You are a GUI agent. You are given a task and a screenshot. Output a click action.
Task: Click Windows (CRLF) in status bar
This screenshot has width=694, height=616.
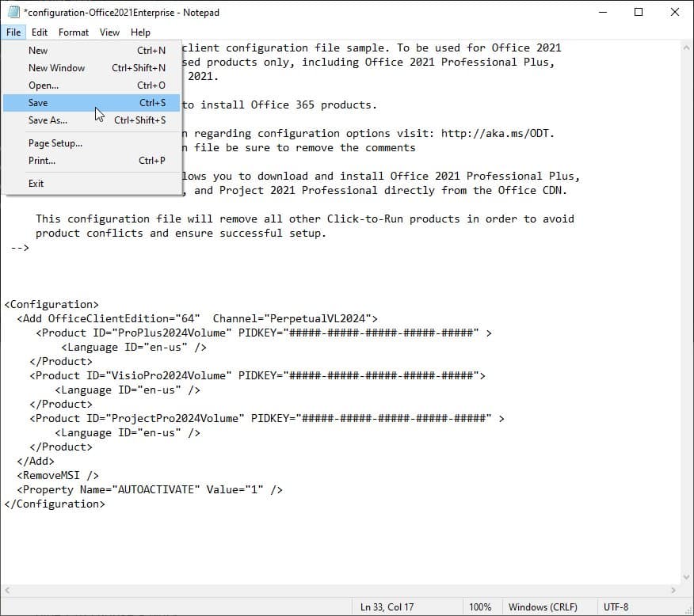(x=543, y=607)
